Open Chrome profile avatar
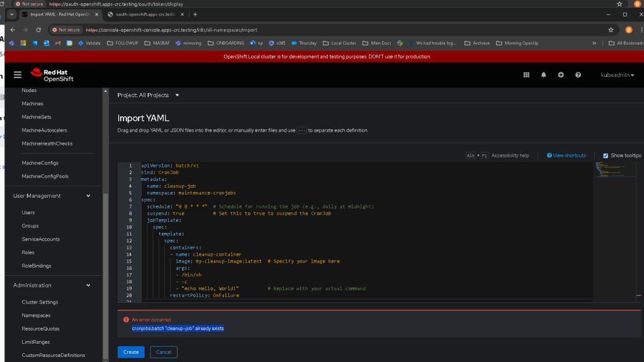Viewport: 644px width, 362px height. click(628, 30)
